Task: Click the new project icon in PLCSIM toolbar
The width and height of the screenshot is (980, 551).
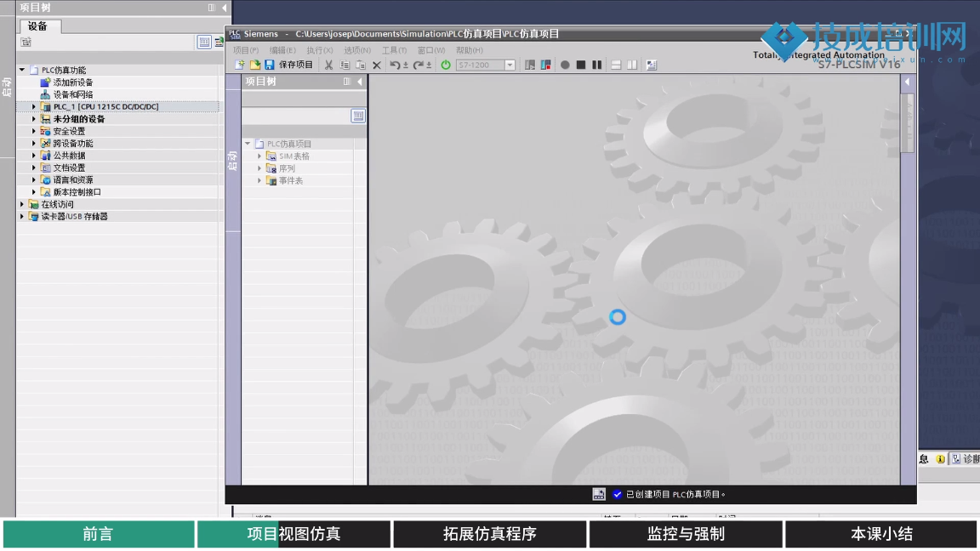Action: [x=240, y=65]
